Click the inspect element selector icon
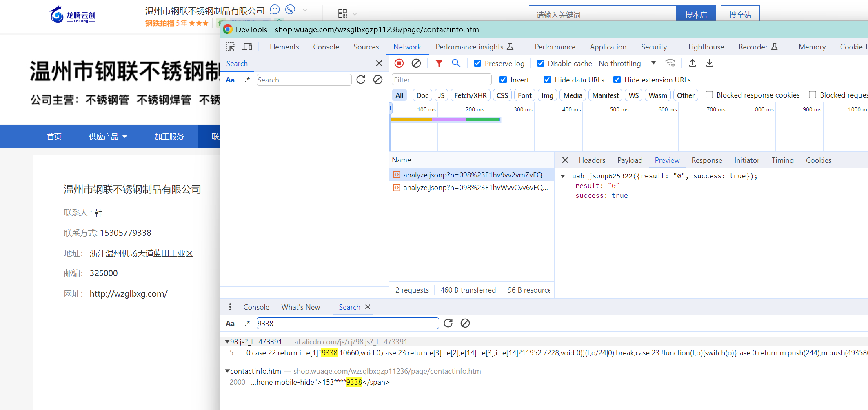The width and height of the screenshot is (868, 410). coord(230,47)
